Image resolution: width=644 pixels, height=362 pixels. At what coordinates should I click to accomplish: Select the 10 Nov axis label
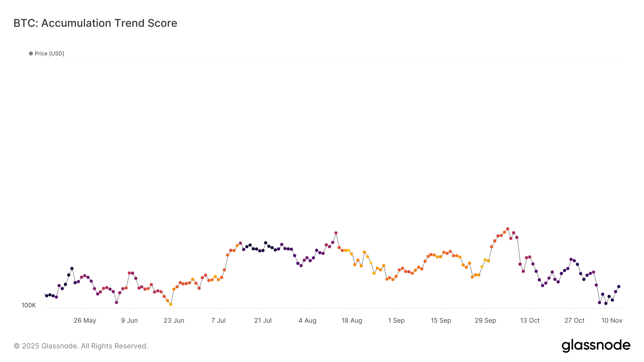coord(612,321)
